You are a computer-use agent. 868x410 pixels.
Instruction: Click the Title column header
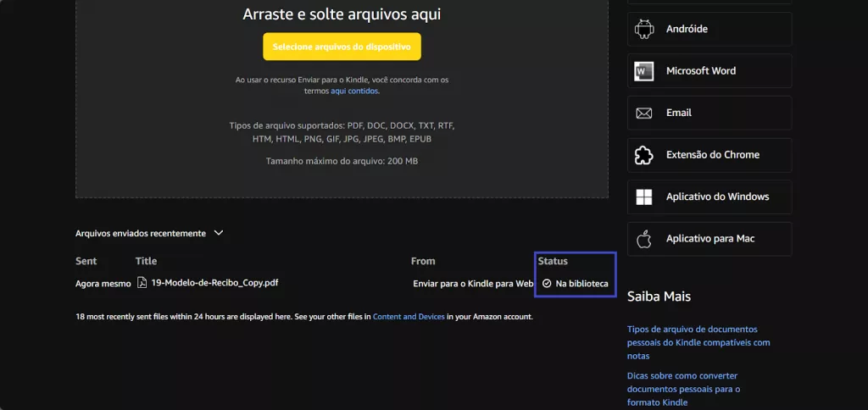click(x=146, y=261)
